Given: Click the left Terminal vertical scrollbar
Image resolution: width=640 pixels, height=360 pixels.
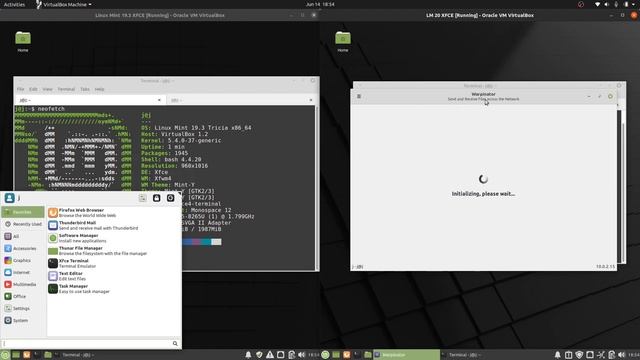Looking at the screenshot, I should point(317,188).
